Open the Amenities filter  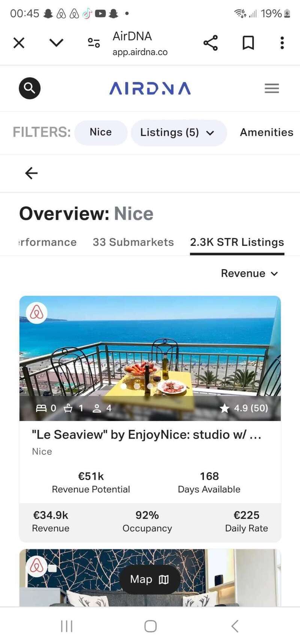[267, 132]
